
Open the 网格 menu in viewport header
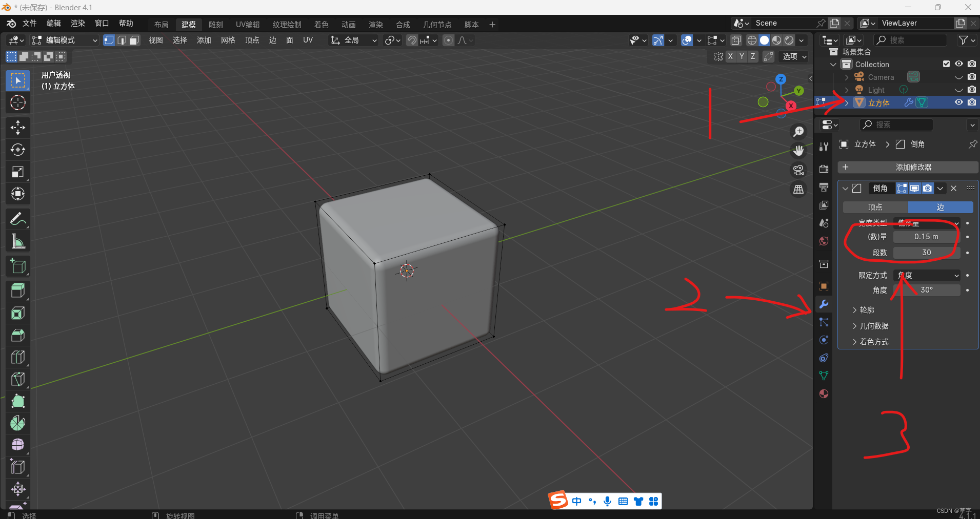point(228,40)
